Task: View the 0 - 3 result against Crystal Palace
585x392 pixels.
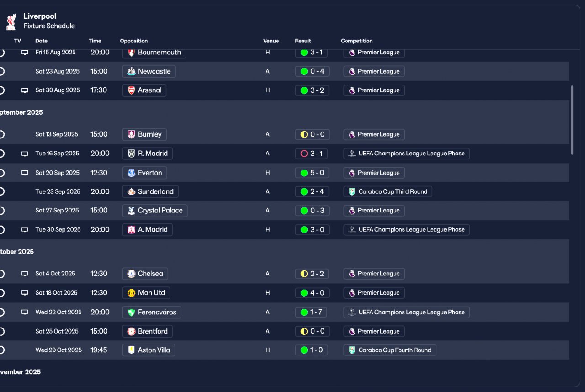Action: click(x=312, y=211)
